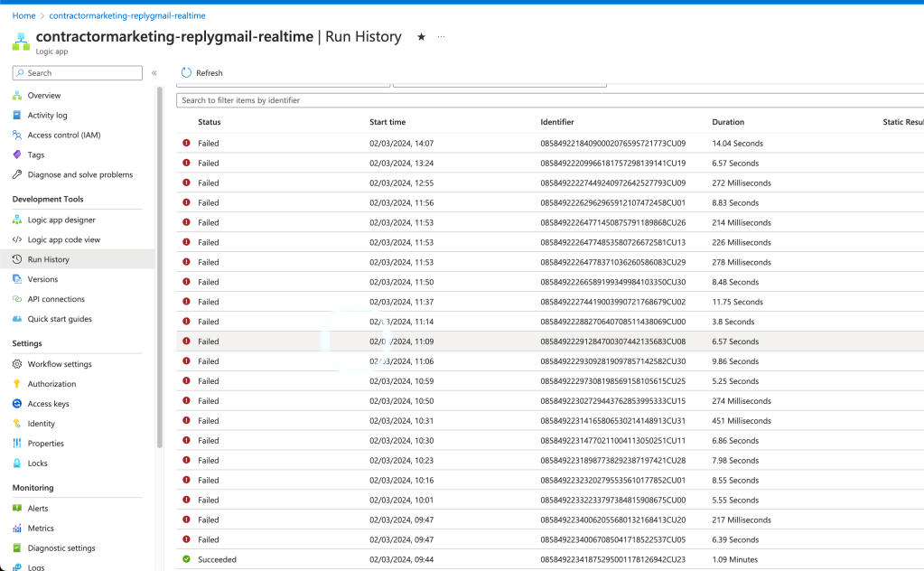Open Overview menu item
This screenshot has width=924, height=571.
tap(44, 96)
